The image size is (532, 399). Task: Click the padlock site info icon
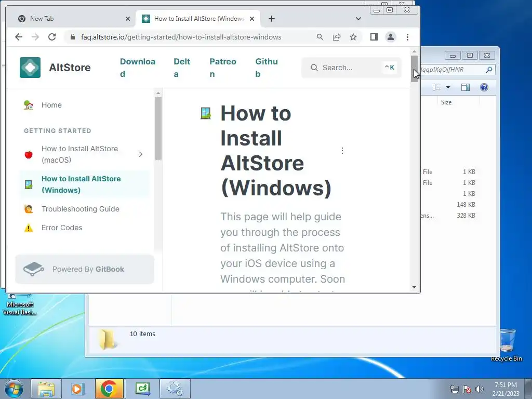pyautogui.click(x=72, y=37)
